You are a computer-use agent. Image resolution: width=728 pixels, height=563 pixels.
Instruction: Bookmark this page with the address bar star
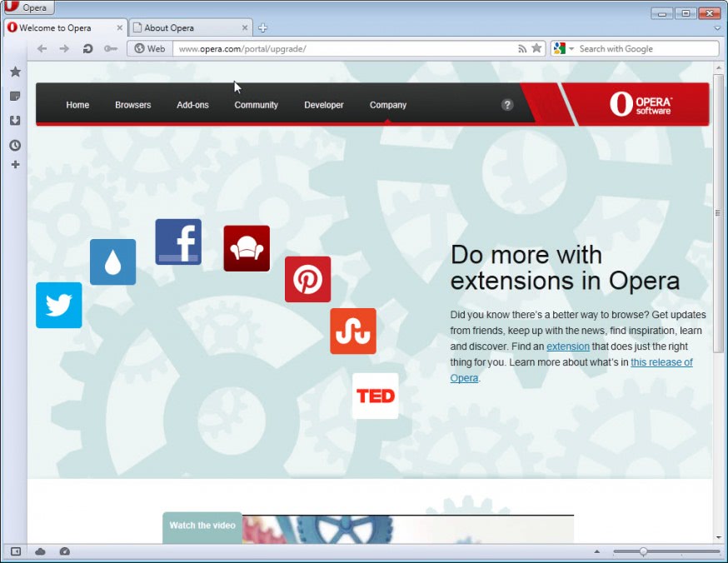tap(536, 48)
